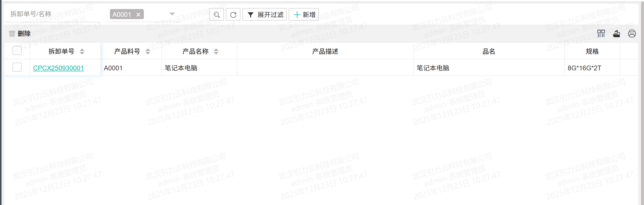Open the column layout grid icon

pyautogui.click(x=601, y=33)
